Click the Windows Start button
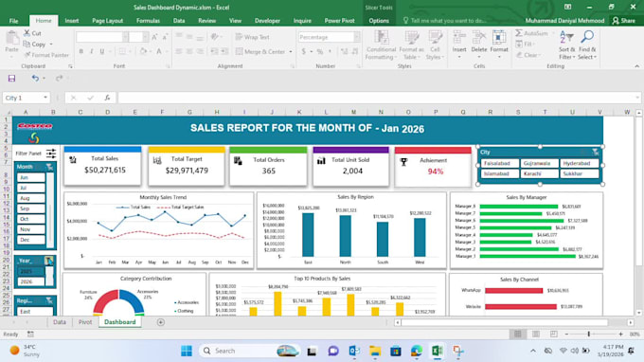 pyautogui.click(x=187, y=351)
